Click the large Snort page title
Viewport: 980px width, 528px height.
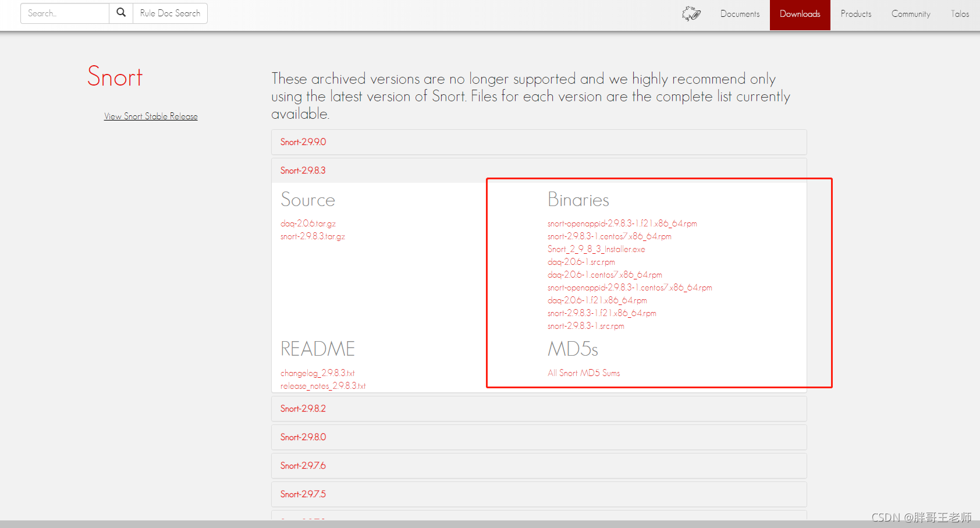tap(115, 77)
